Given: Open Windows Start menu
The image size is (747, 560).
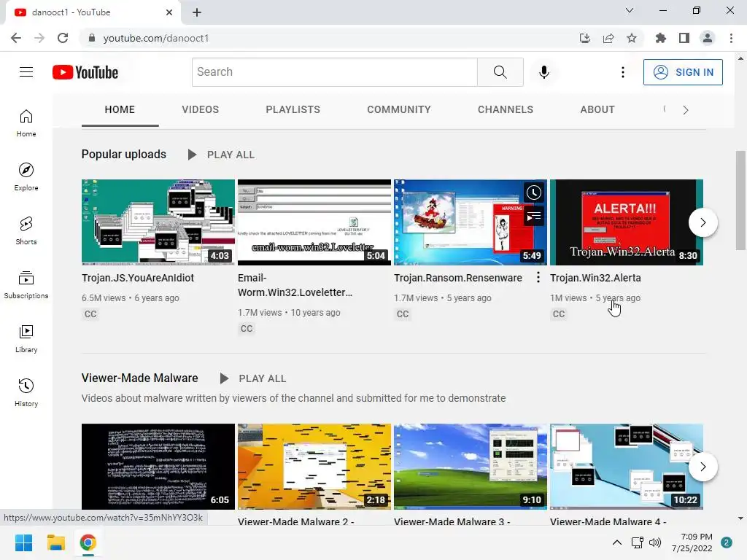Looking at the screenshot, I should 24,542.
